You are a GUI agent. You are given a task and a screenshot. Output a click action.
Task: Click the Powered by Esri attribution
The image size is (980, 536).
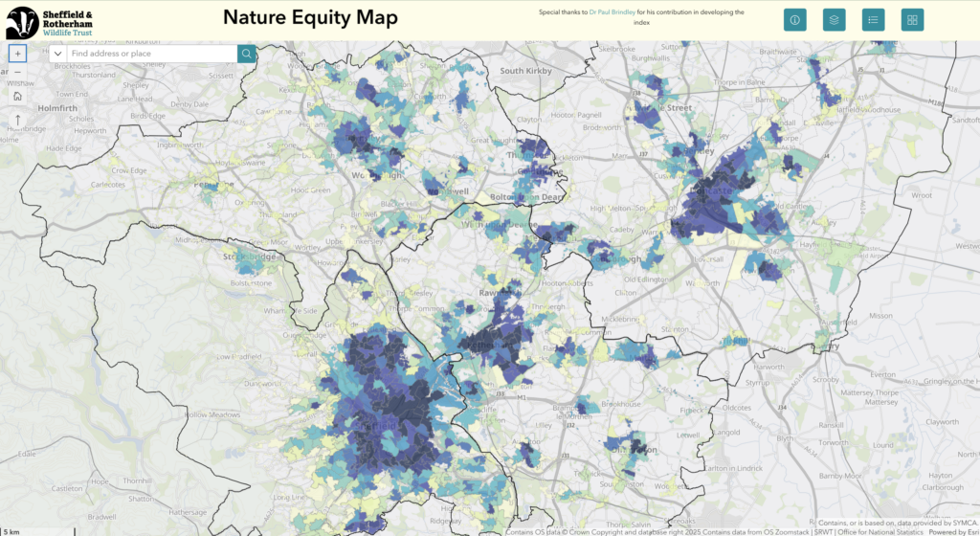coord(954,532)
